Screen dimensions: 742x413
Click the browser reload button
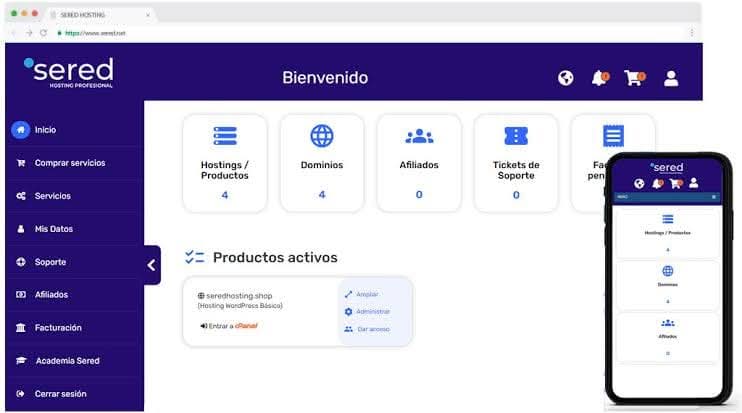(44, 33)
